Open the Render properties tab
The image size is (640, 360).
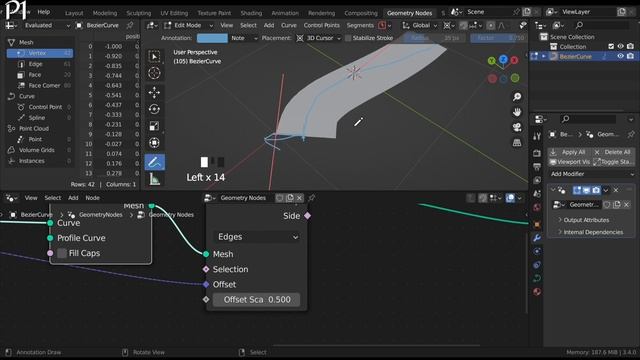(x=537, y=153)
